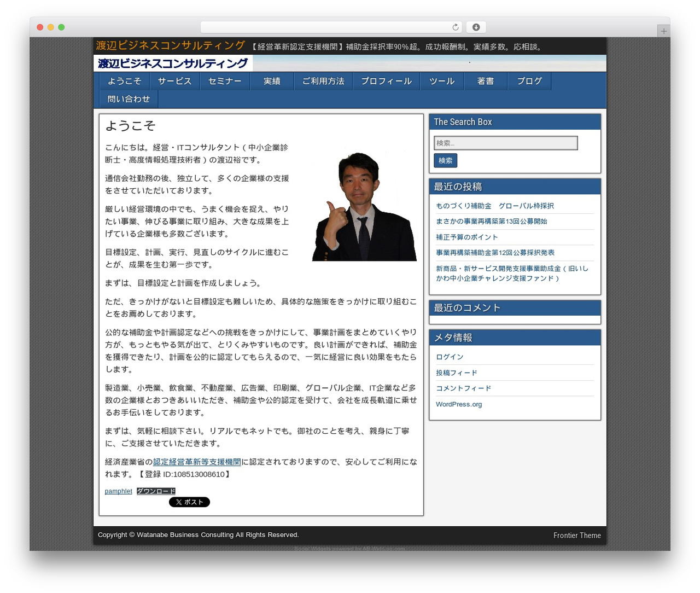The image size is (700, 593).
Task: Click the browser reload icon
Action: click(x=456, y=27)
